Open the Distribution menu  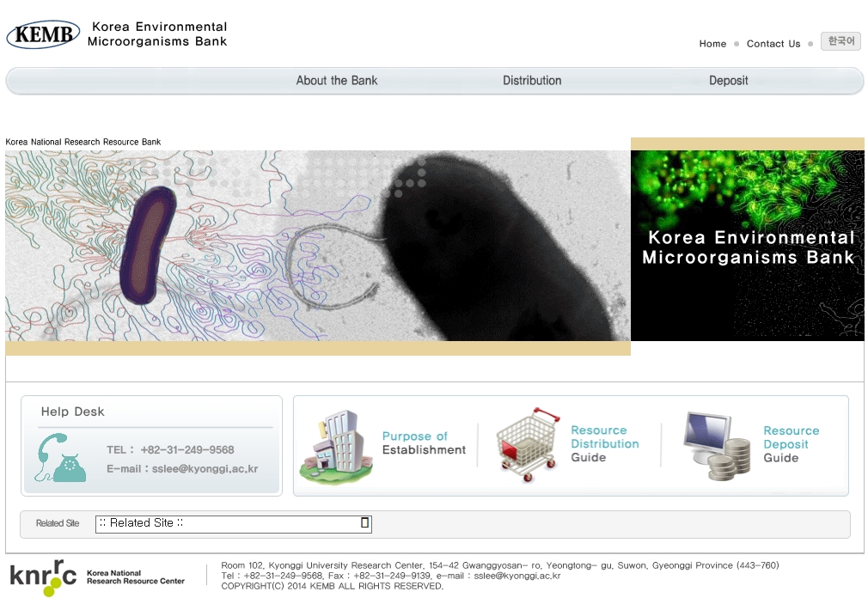coord(532,81)
